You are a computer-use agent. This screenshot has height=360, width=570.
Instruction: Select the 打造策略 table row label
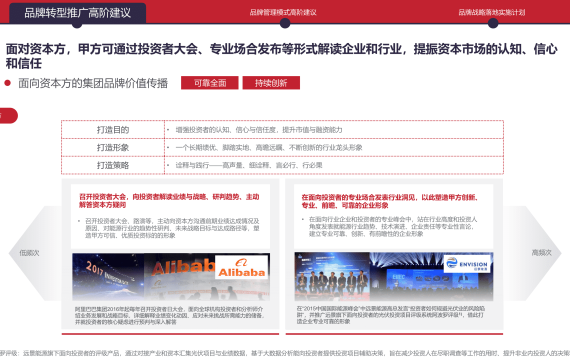pos(113,165)
